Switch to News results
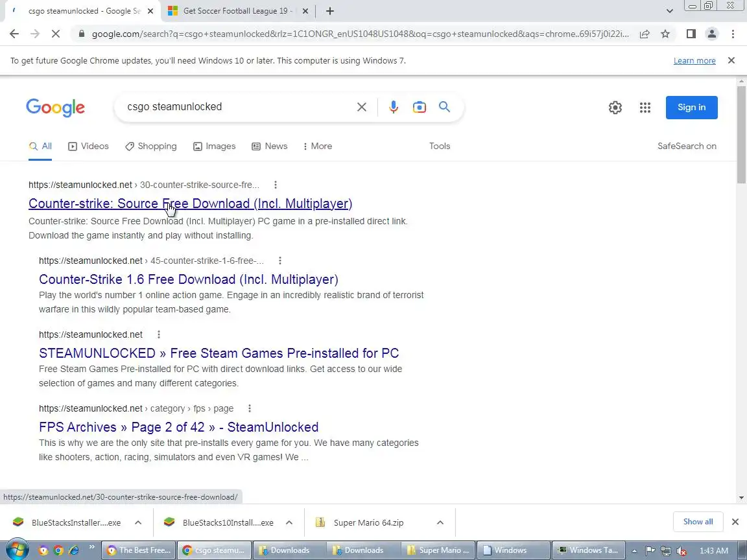The width and height of the screenshot is (747, 560). click(x=269, y=146)
